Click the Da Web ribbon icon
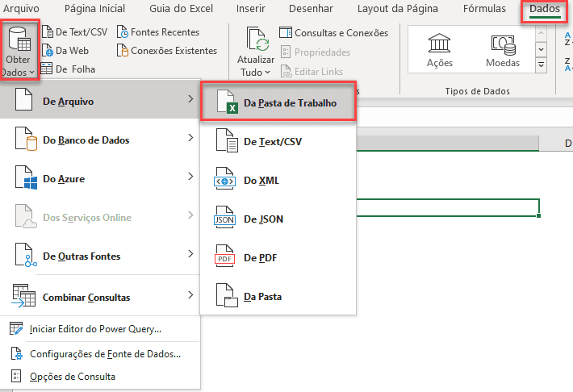 (x=48, y=51)
